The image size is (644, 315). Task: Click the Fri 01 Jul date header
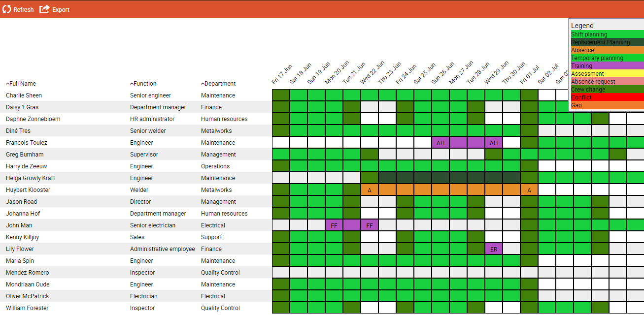(530, 74)
